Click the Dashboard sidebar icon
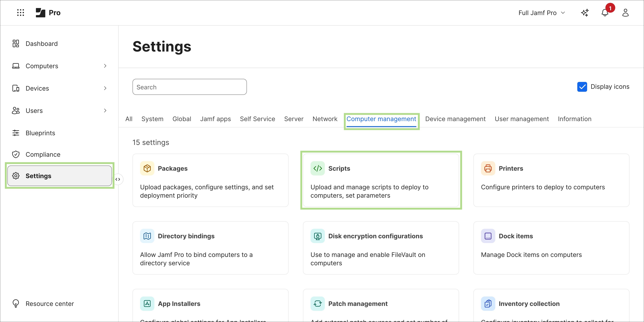 (16, 43)
